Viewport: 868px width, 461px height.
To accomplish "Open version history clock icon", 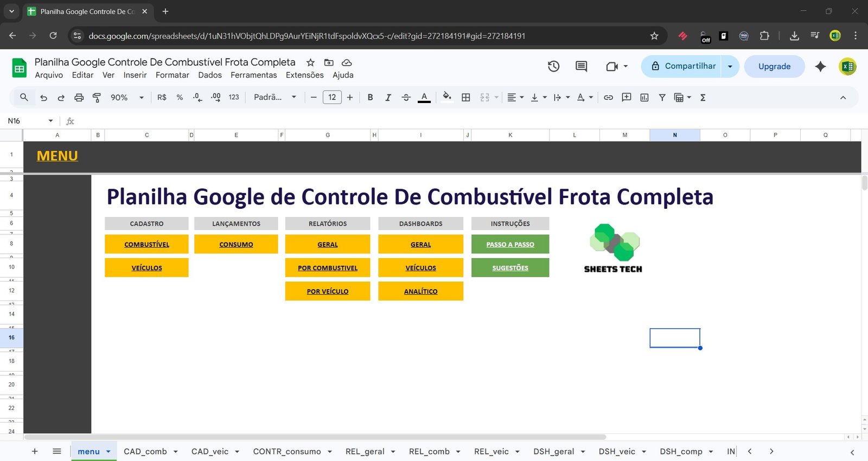I will 553,66.
